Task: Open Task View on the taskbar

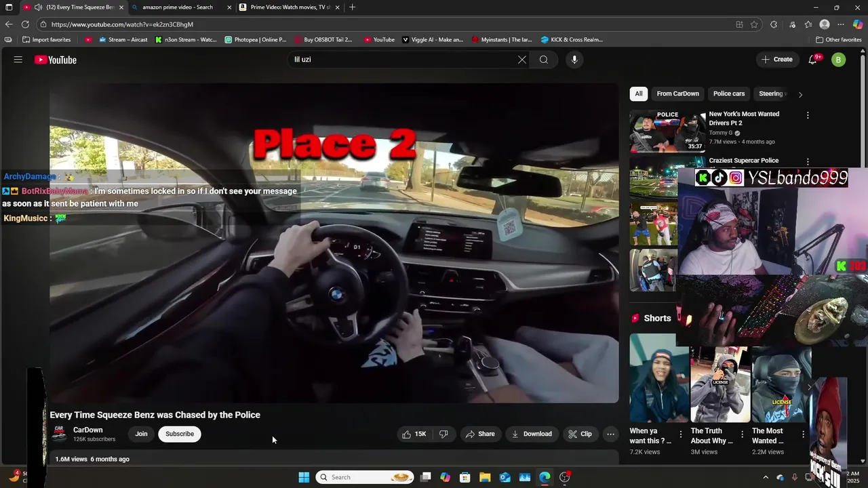Action: click(x=425, y=477)
